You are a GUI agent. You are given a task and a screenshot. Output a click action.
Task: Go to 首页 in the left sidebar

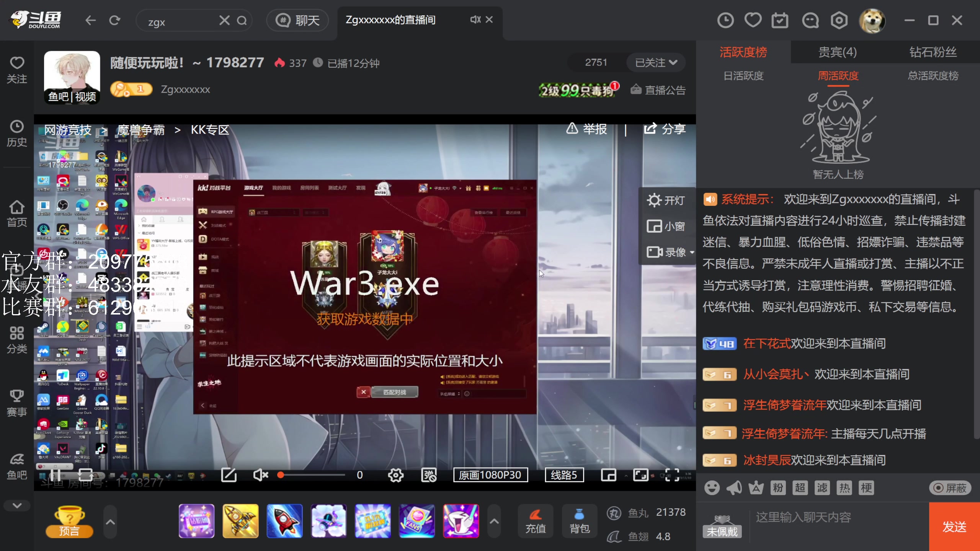[17, 214]
